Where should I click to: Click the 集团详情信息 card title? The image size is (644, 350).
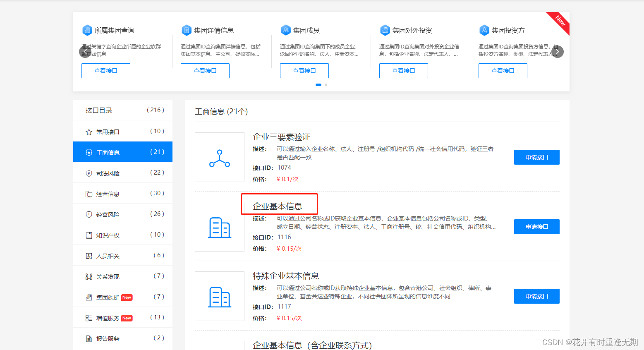point(214,30)
